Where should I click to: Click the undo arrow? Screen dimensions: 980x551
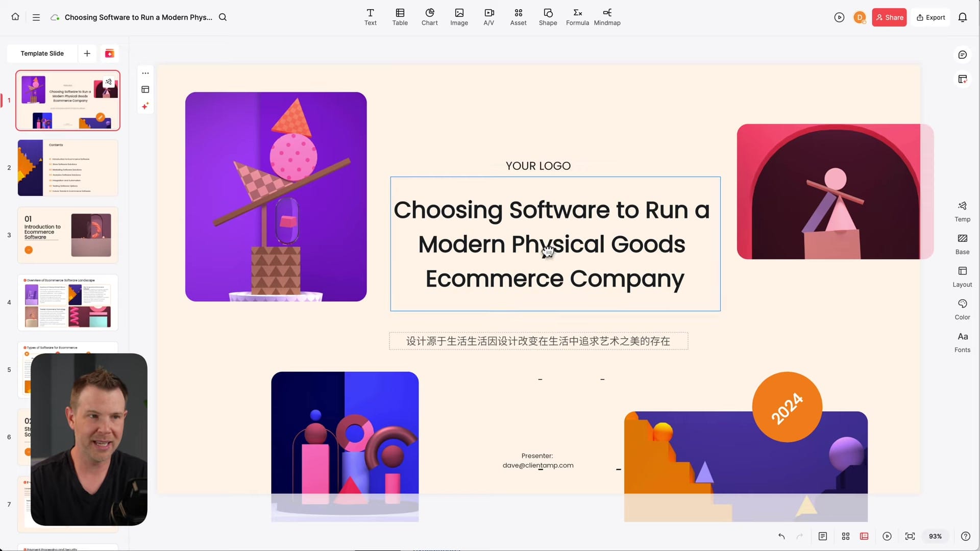(x=781, y=536)
